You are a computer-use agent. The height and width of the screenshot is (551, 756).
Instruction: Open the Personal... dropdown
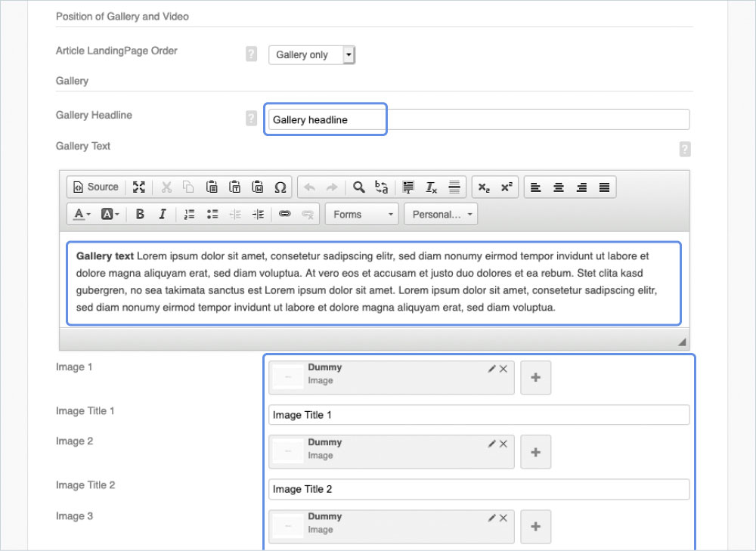[x=442, y=214]
